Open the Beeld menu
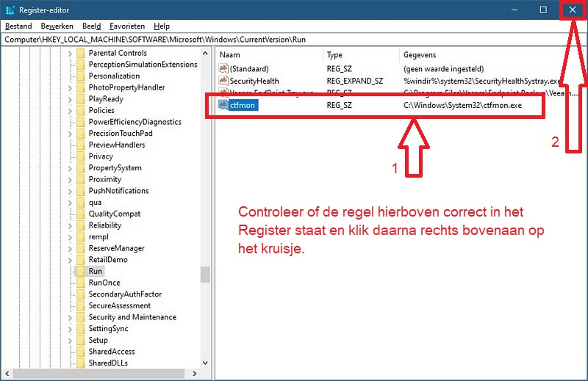Screen dimensions: 588x381 (92, 26)
